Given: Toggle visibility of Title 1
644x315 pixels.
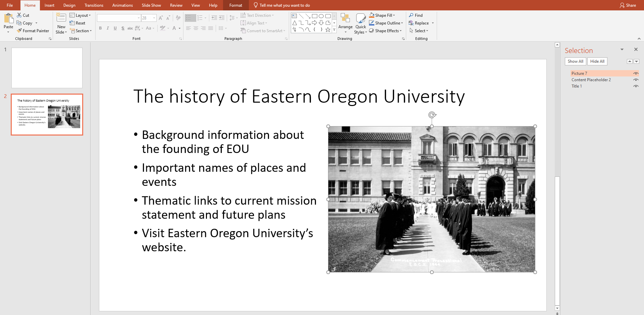Looking at the screenshot, I should [x=636, y=86].
